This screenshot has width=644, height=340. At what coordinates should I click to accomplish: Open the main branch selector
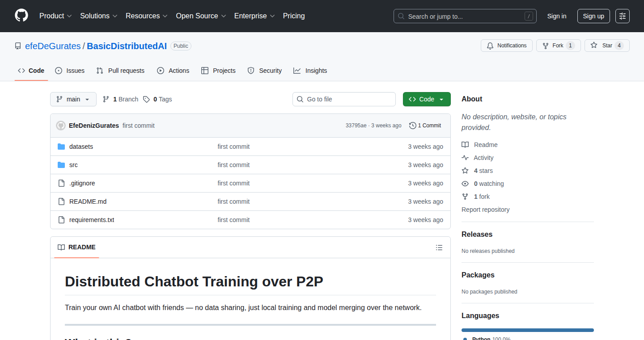pos(73,99)
